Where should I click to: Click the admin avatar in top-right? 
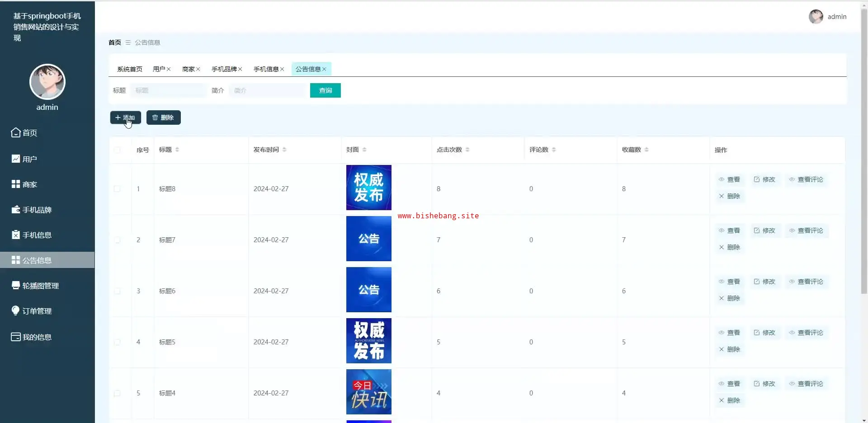pyautogui.click(x=816, y=17)
